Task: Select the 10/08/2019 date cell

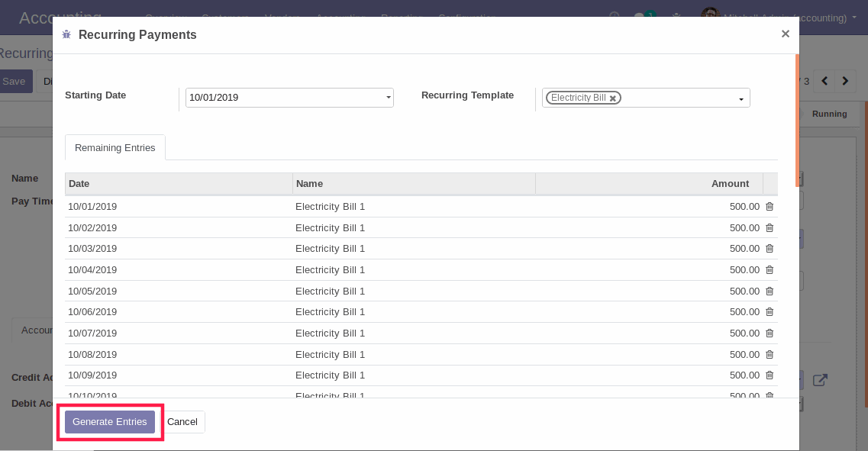Action: tap(92, 354)
